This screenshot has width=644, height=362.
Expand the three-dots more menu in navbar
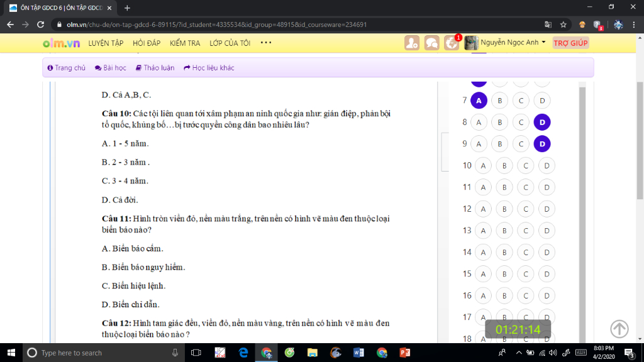[266, 43]
